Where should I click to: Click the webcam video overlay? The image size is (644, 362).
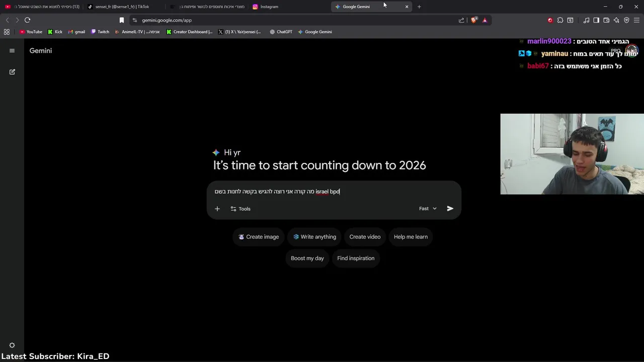coord(572,154)
